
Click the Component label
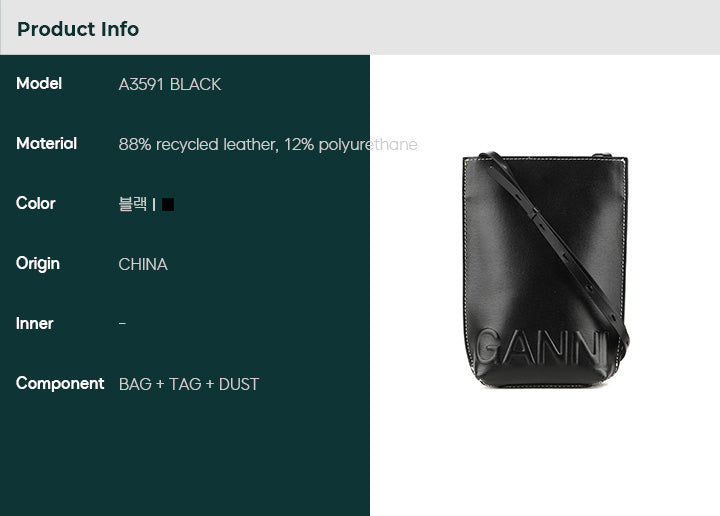pos(60,384)
